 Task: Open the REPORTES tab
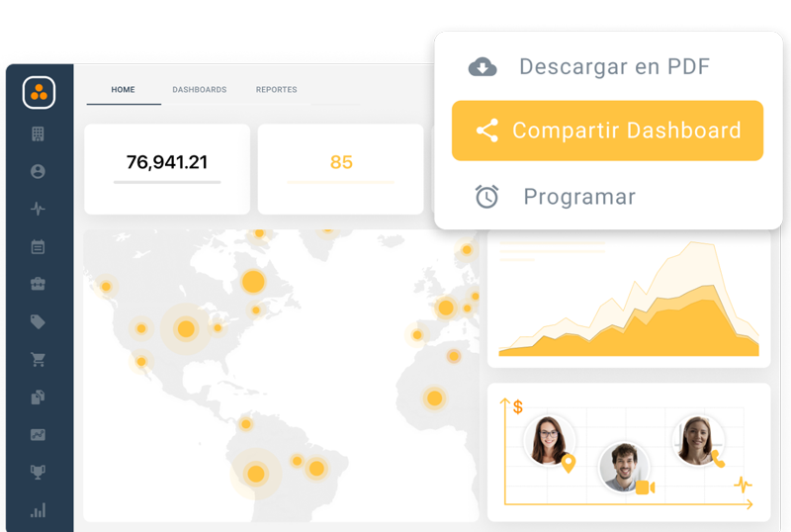277,90
